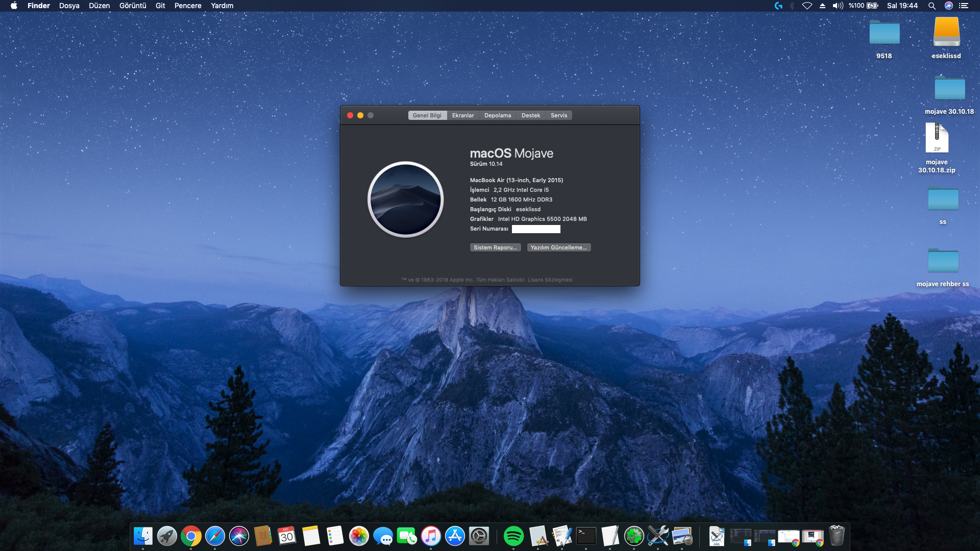Switch to the Depolama tab
Screen dimensions: 980x551
tap(497, 115)
